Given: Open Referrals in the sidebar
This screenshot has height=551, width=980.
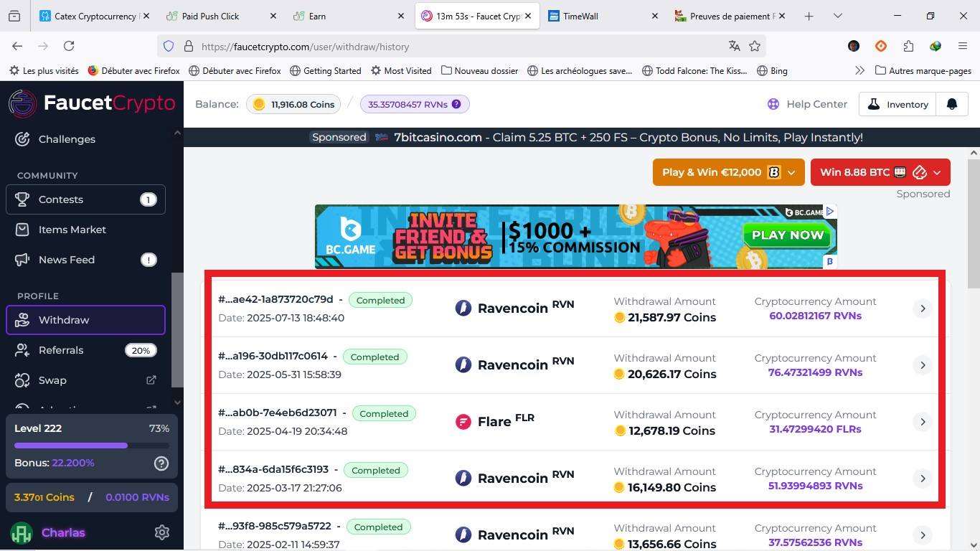Looking at the screenshot, I should point(86,350).
